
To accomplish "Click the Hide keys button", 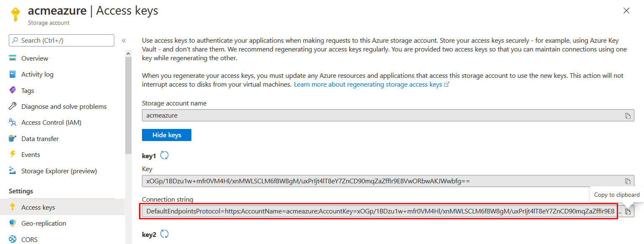I will coord(167,135).
